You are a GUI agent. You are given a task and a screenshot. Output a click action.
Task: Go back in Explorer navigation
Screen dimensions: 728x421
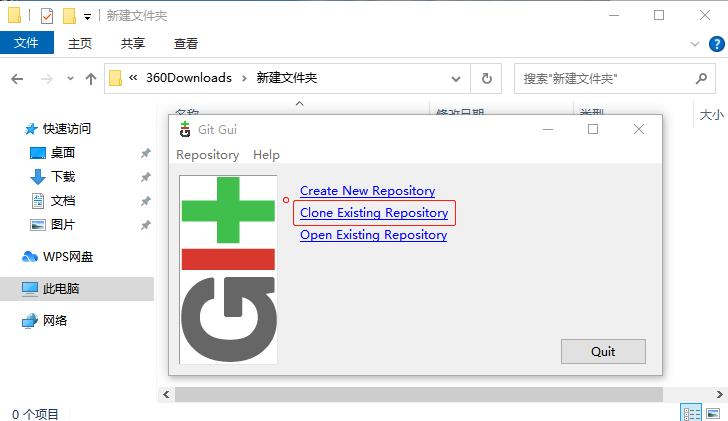(x=17, y=79)
